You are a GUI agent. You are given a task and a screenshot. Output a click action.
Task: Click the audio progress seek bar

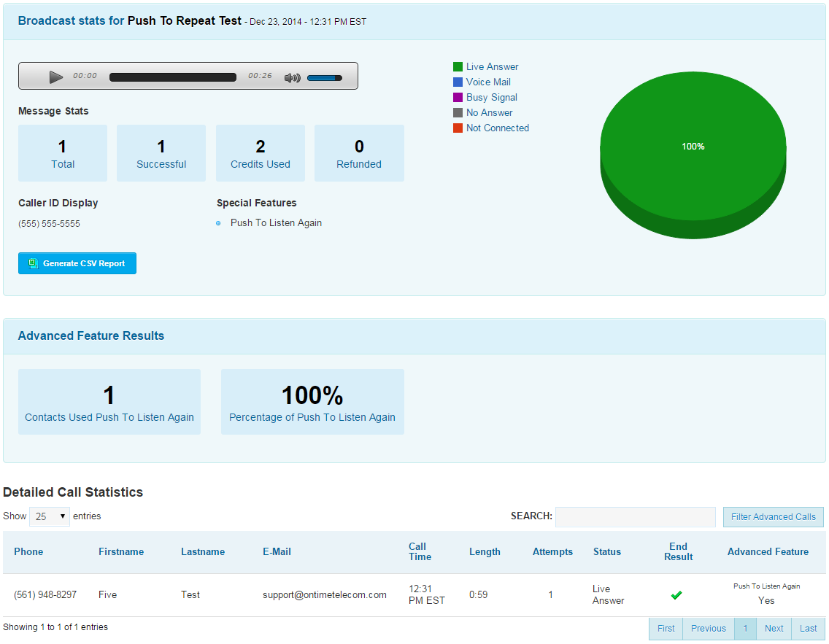click(173, 77)
